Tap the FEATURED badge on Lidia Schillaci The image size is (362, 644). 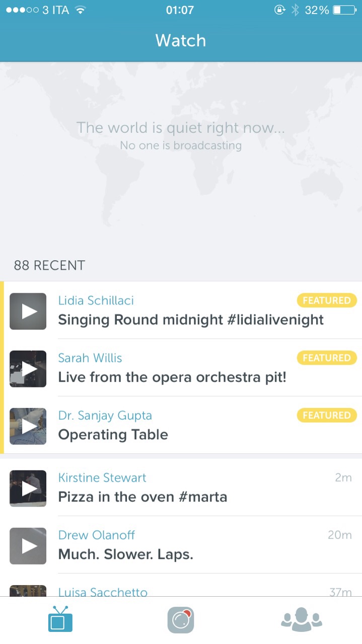coord(326,301)
